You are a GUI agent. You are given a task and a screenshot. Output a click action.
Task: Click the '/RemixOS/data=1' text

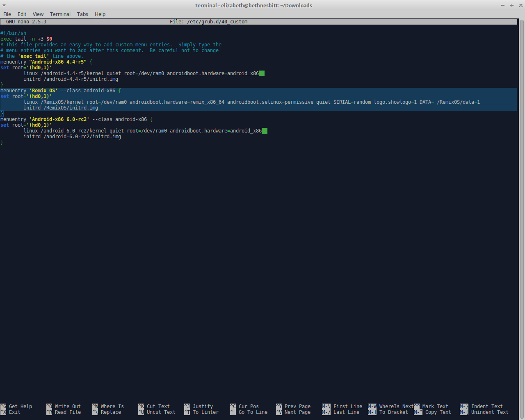(458, 102)
